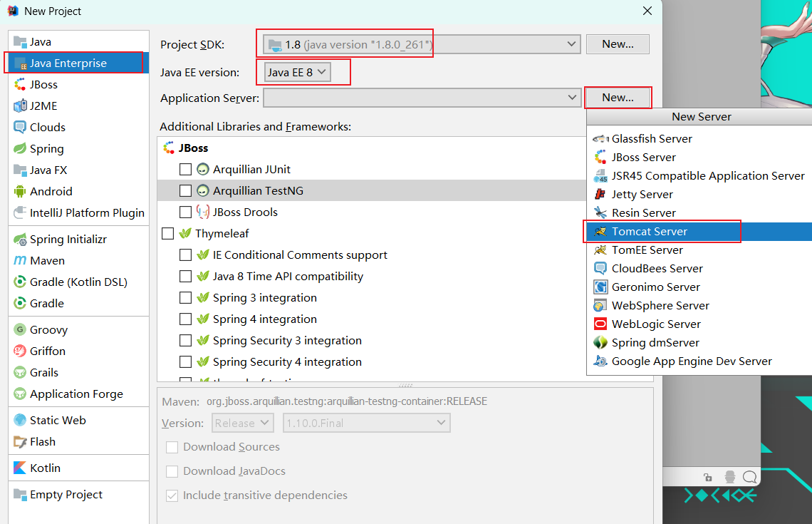The height and width of the screenshot is (524, 812).
Task: Check Spring Security 3 integration checkbox
Action: [x=185, y=341]
